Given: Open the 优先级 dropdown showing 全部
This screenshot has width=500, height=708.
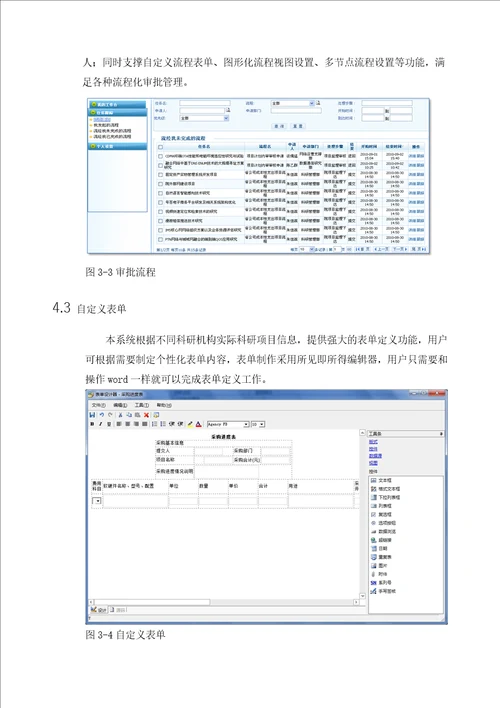Looking at the screenshot, I should 204,118.
